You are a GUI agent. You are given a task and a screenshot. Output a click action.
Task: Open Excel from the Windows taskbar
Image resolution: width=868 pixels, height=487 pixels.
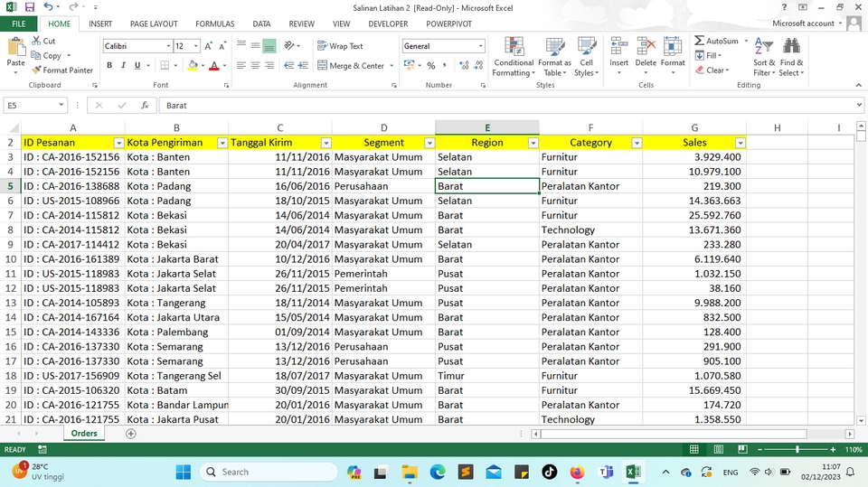(x=633, y=472)
